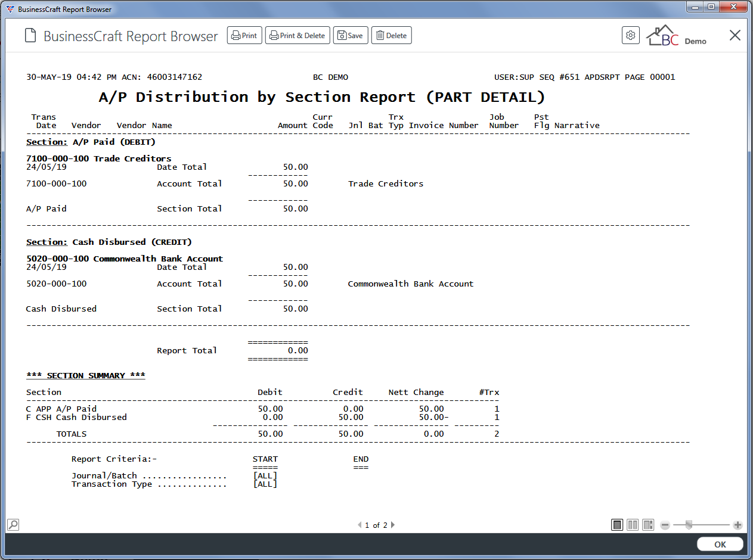The width and height of the screenshot is (753, 560).
Task: Click the 'Report Total' label
Action: pyautogui.click(x=187, y=350)
